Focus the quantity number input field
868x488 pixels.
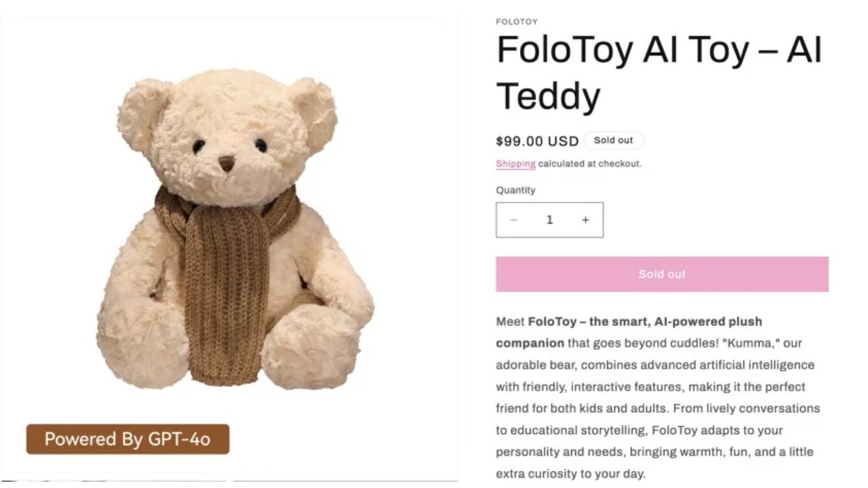coord(549,220)
